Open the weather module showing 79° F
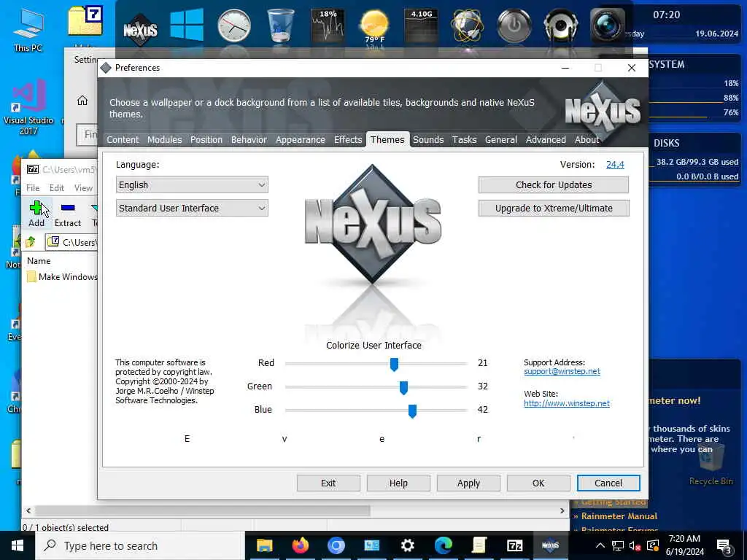Viewport: 747px width, 560px height. 374,27
